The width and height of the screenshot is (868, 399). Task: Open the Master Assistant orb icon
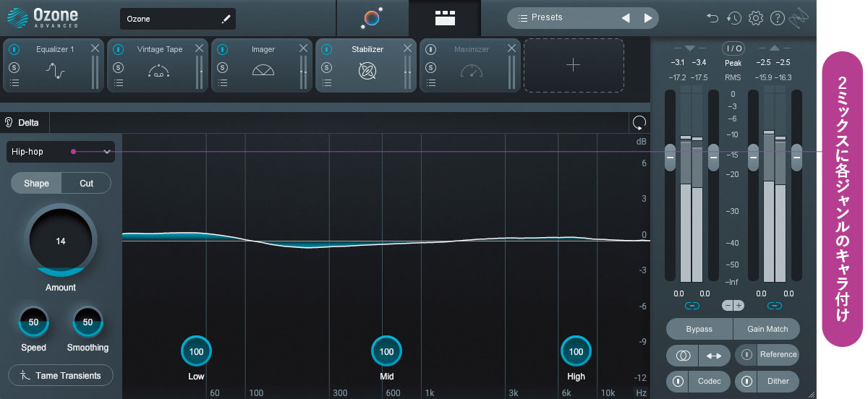coord(373,18)
